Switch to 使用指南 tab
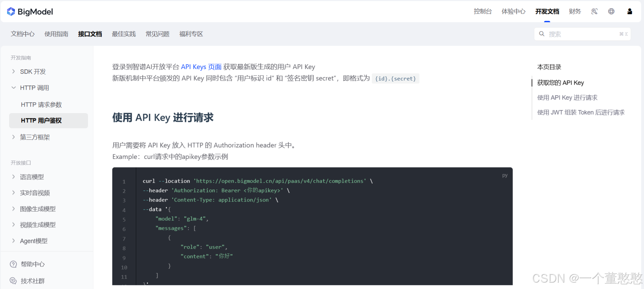The image size is (644, 289). [56, 34]
